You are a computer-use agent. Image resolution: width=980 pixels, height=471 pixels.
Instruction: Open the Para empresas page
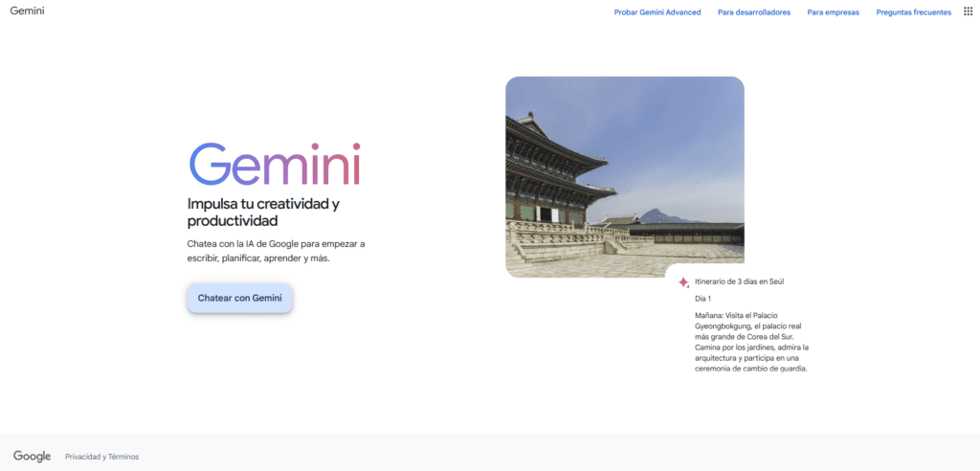tap(834, 11)
